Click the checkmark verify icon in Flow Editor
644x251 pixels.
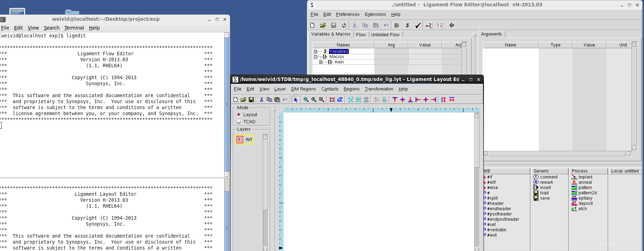click(418, 25)
